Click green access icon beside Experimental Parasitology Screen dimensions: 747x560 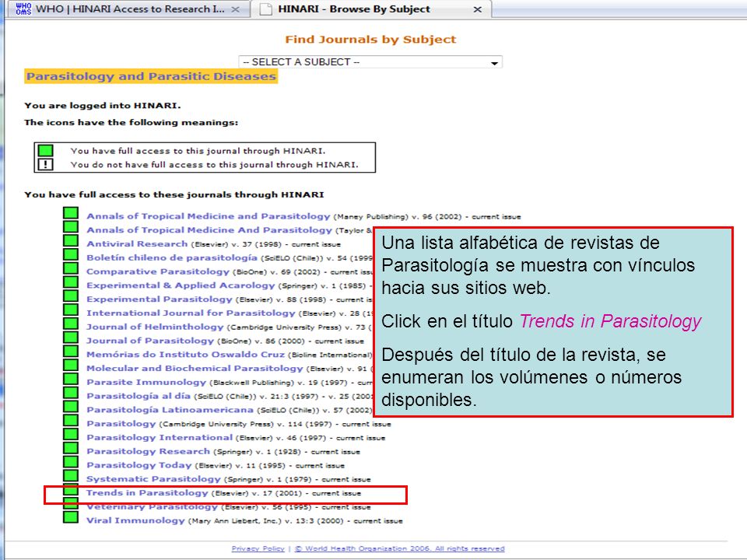coord(71,296)
